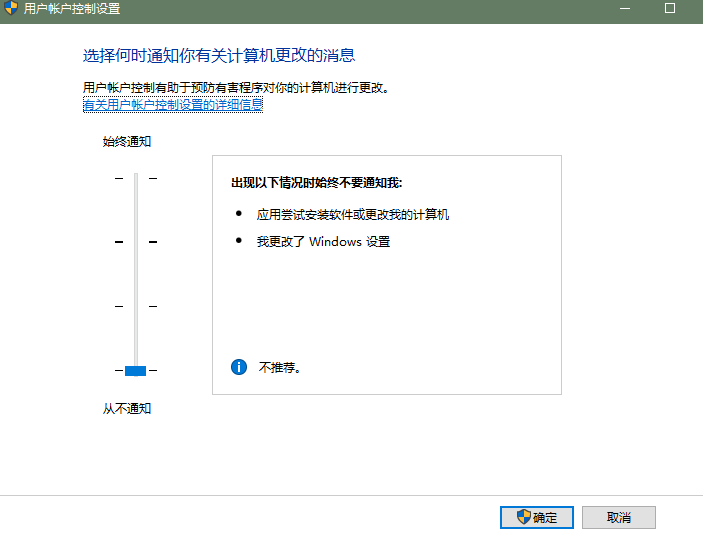Click the UAC shield icon in title bar
Viewport: 703px width, 541px height.
[x=11, y=8]
